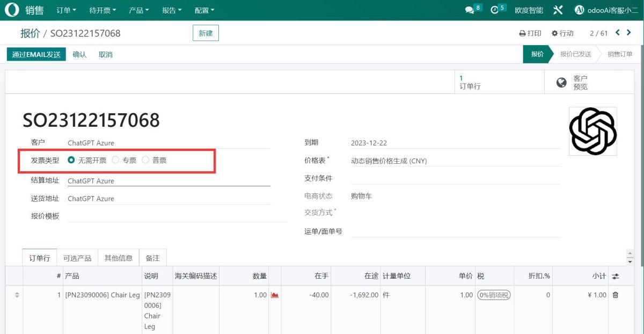
Task: Expand the 产品 menu
Action: pos(139,10)
